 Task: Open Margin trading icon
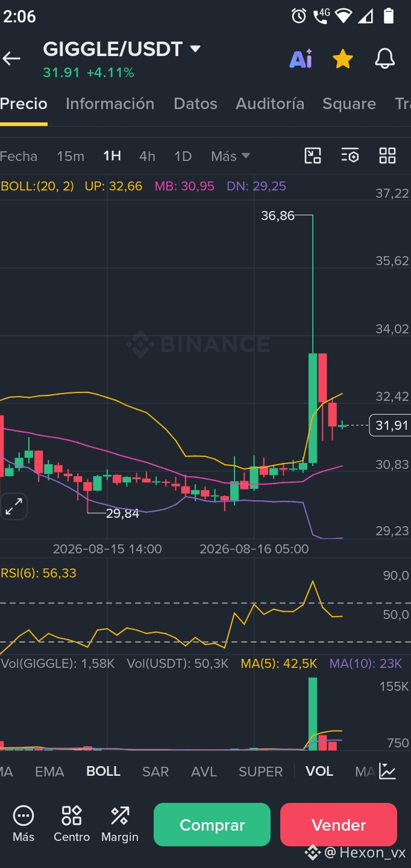[x=120, y=816]
